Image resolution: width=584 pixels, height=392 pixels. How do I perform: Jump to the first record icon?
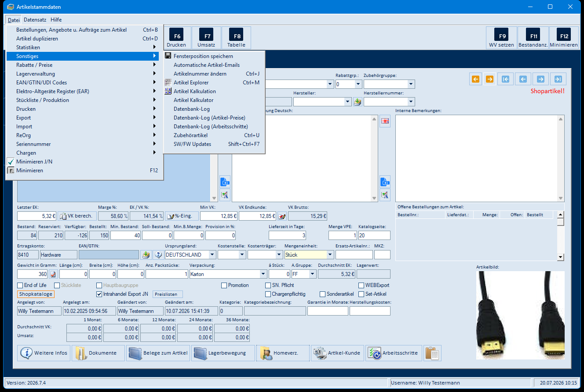click(505, 79)
